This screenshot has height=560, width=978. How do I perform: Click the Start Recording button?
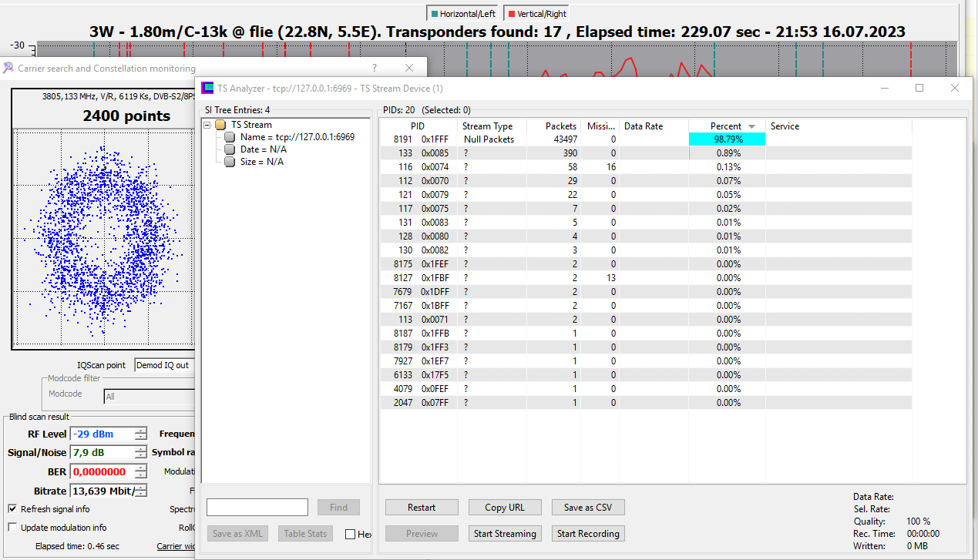(x=588, y=534)
